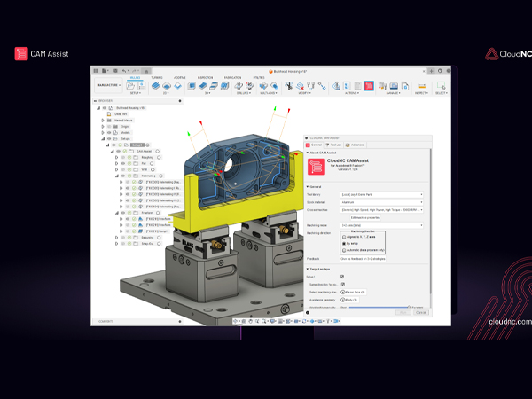Viewport: 532px width, 399px height.
Task: Open the Turning ribbon tab
Action: 156,77
